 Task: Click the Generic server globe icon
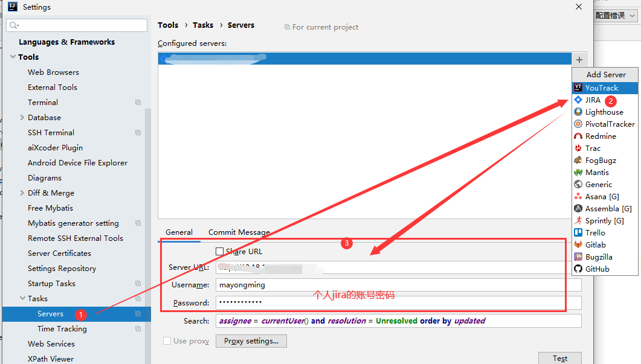click(x=578, y=184)
